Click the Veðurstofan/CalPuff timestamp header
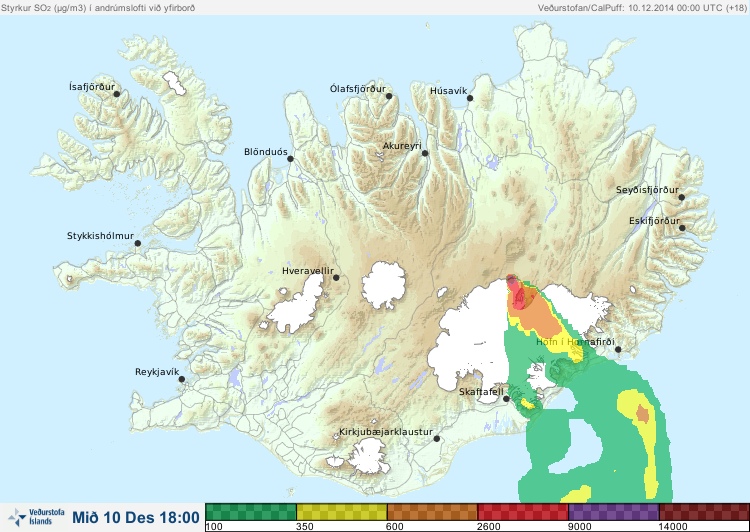750x532 pixels. click(x=641, y=8)
